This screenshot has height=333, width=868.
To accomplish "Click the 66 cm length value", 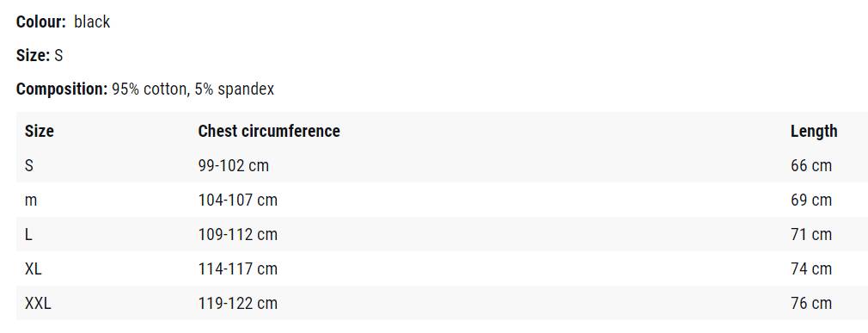I will click(811, 166).
